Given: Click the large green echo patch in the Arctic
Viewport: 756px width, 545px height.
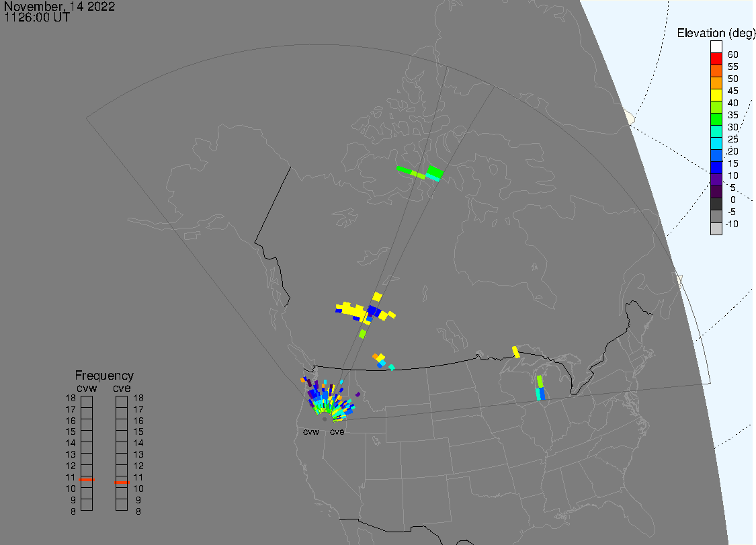Looking at the screenshot, I should tap(434, 172).
